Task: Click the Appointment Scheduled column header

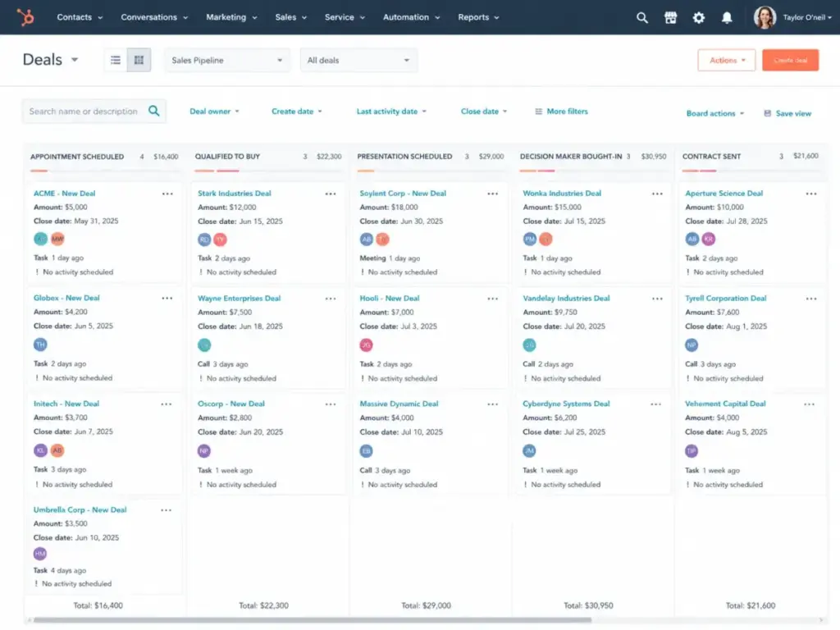Action: pyautogui.click(x=77, y=157)
